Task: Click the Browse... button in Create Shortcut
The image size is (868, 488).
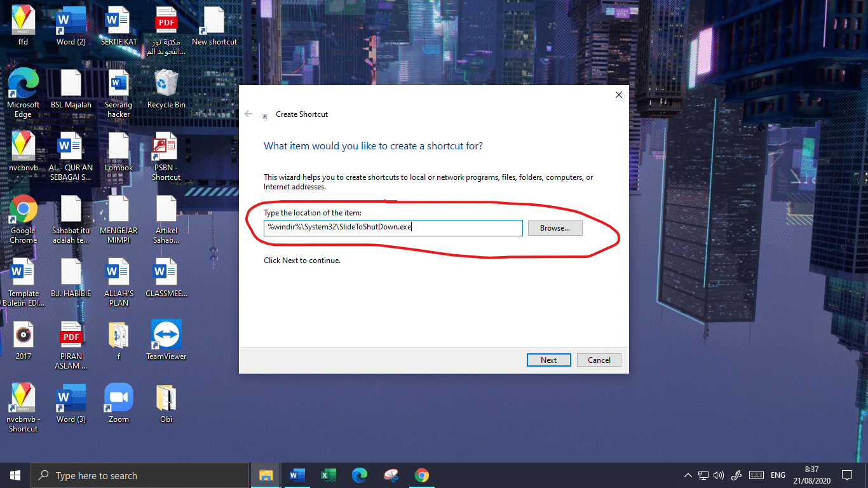Action: [x=555, y=228]
